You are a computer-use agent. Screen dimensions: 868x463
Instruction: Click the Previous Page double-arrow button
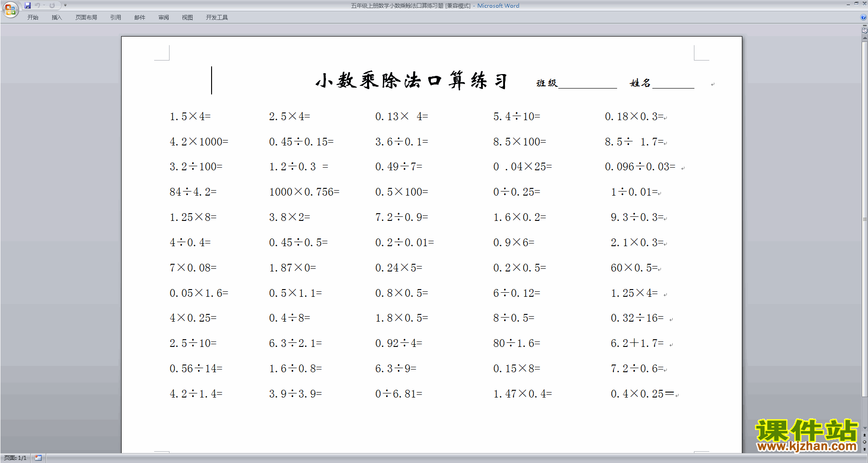click(864, 435)
